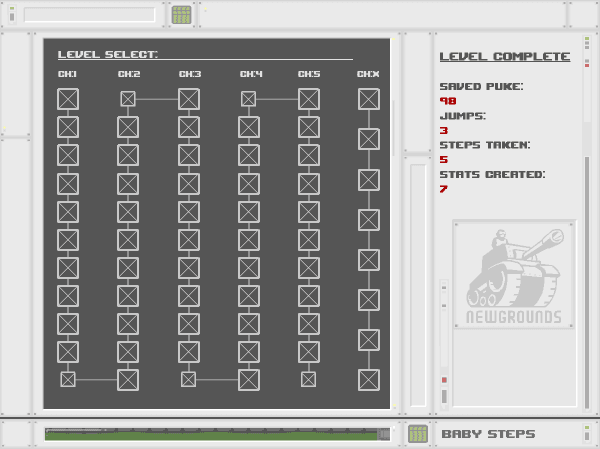Click the Jumps value 3
Image resolution: width=600 pixels, height=449 pixels.
pyautogui.click(x=443, y=131)
